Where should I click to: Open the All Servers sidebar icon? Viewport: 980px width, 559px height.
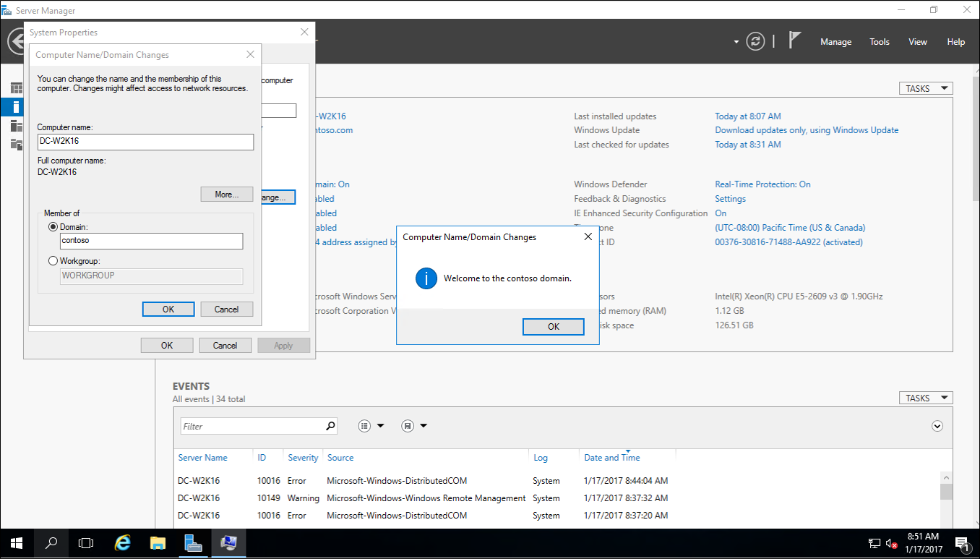[x=17, y=126]
